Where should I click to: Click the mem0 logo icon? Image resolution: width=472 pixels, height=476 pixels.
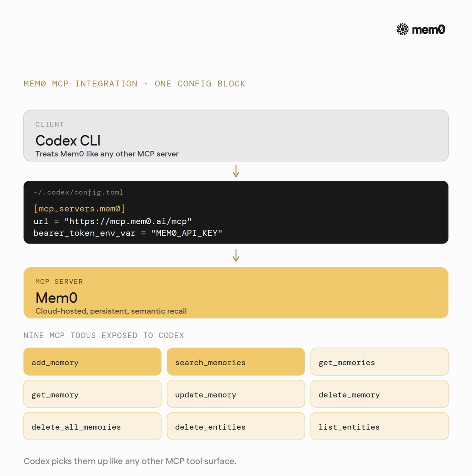coord(403,29)
